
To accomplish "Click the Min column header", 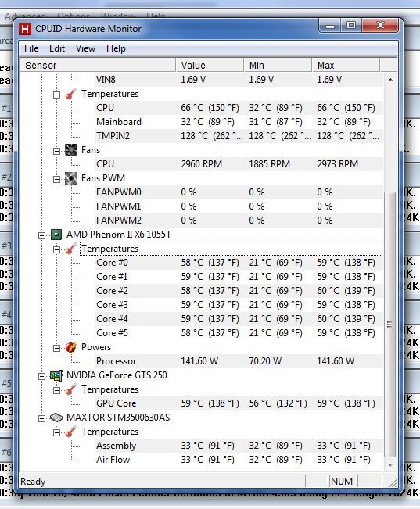I will tap(278, 65).
